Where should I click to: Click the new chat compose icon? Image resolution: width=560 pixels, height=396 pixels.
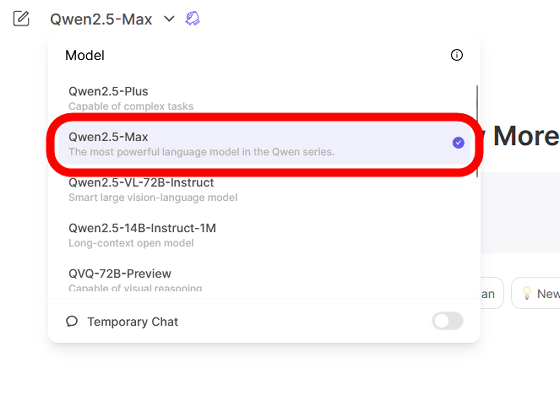[21, 19]
